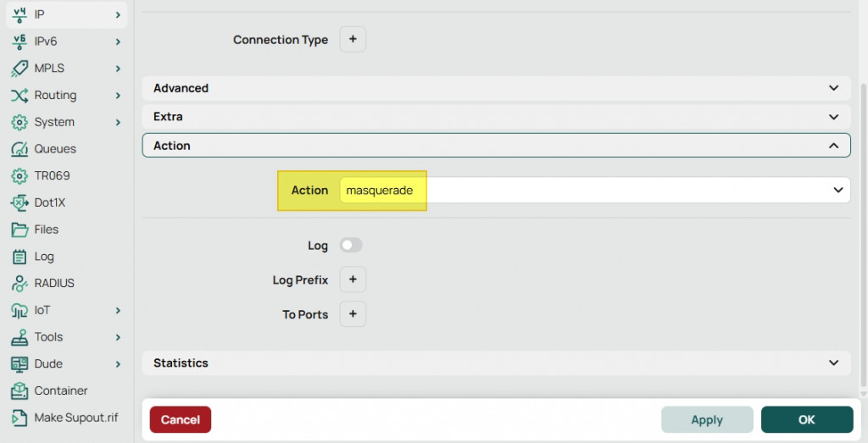Click the Apply button
Viewport: 868px width, 443px height.
click(707, 420)
